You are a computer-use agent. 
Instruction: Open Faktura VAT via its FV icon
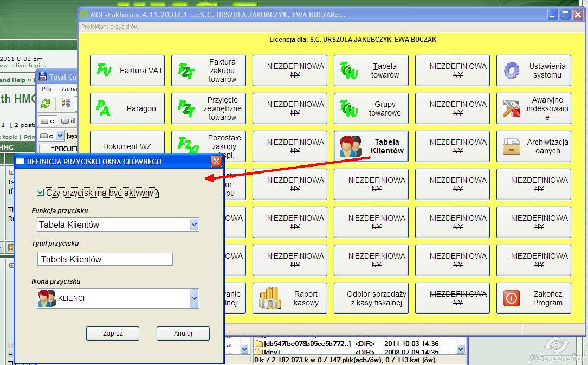tap(104, 70)
